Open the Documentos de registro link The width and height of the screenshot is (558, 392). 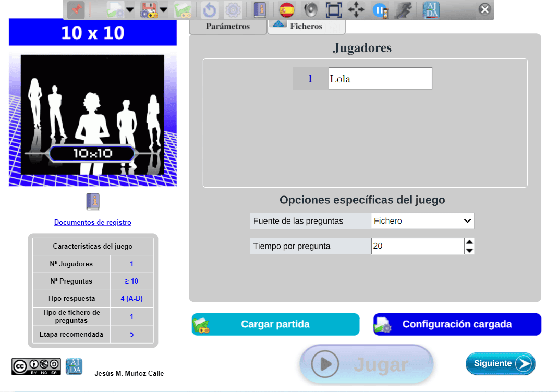[x=93, y=223]
